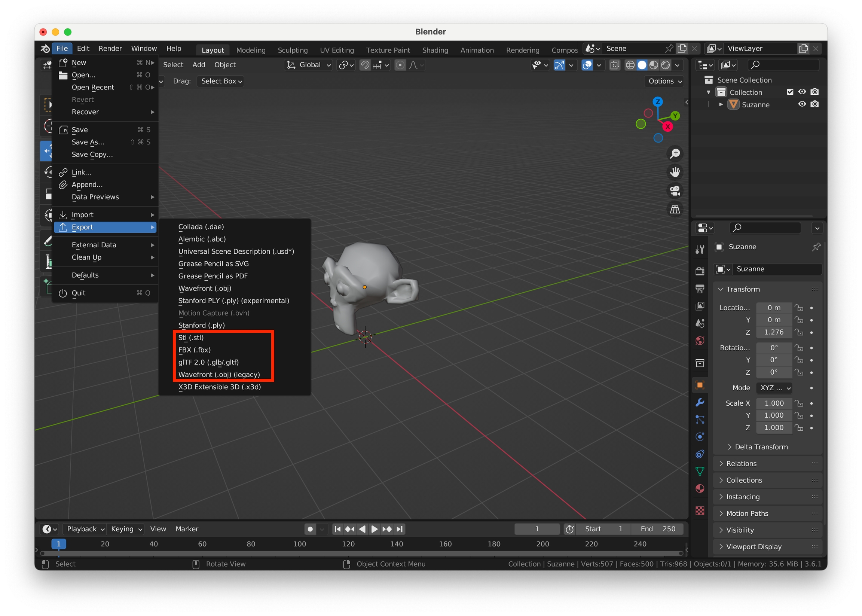Uncheck the Collection exclude checkbox
This screenshot has width=862, height=616.
[x=790, y=92]
